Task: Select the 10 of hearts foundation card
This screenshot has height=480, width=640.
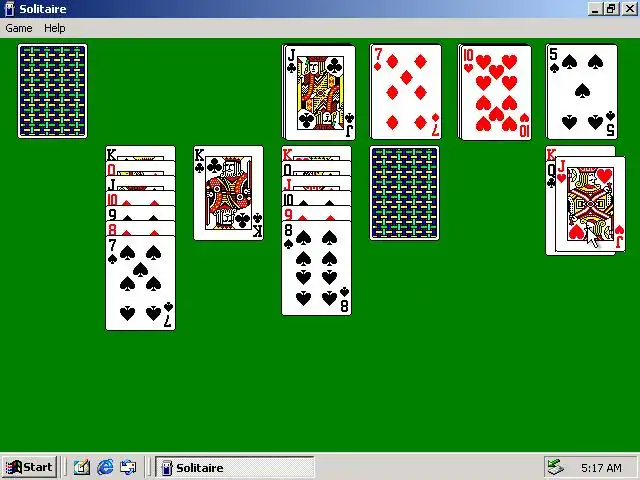Action: 496,92
